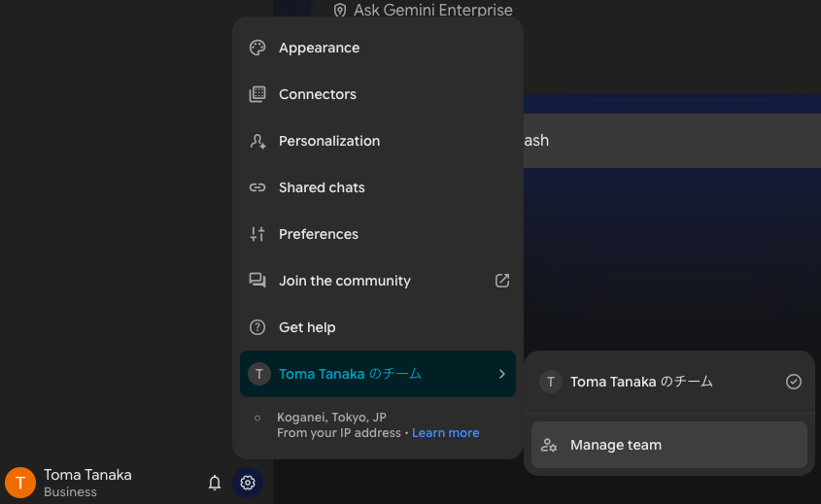
Task: Select Toma Tanaka のチーム in the team submenu
Action: pyautogui.click(x=669, y=382)
